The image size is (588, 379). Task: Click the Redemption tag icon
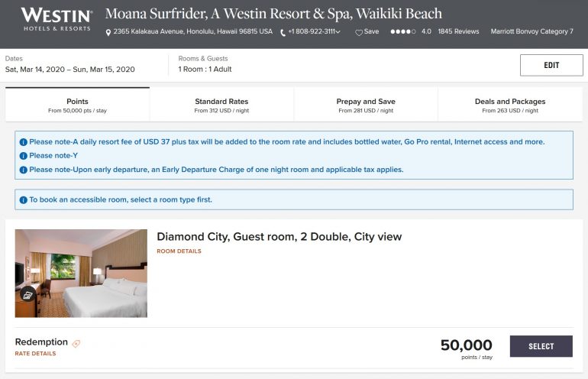pos(76,343)
